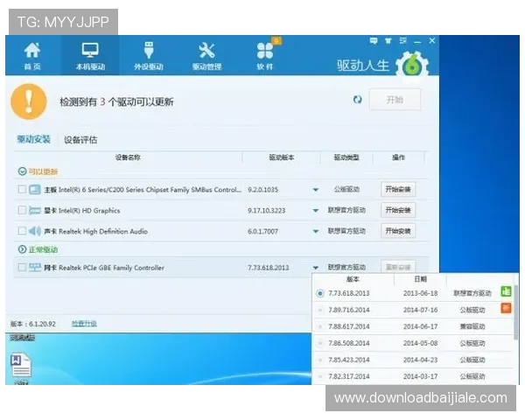Click the 驱动版本 column header
This screenshot has width=525, height=420.
coord(282,157)
